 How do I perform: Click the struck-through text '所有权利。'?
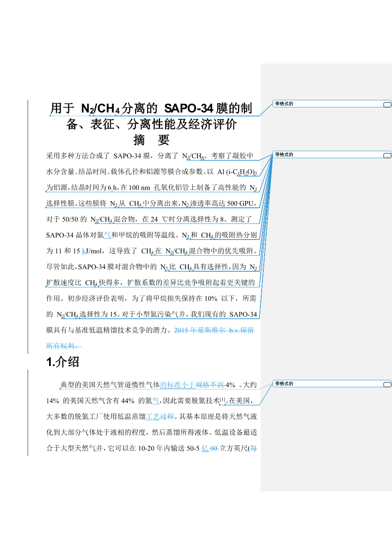click(63, 346)
